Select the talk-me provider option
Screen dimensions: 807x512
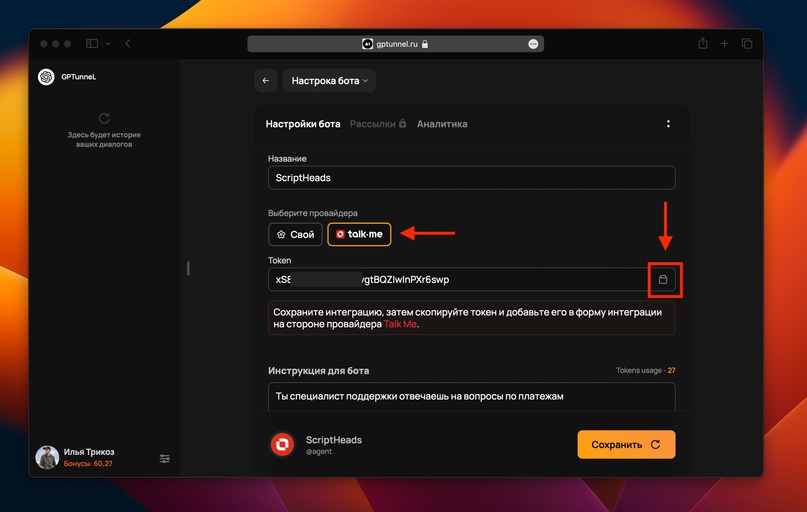point(359,234)
